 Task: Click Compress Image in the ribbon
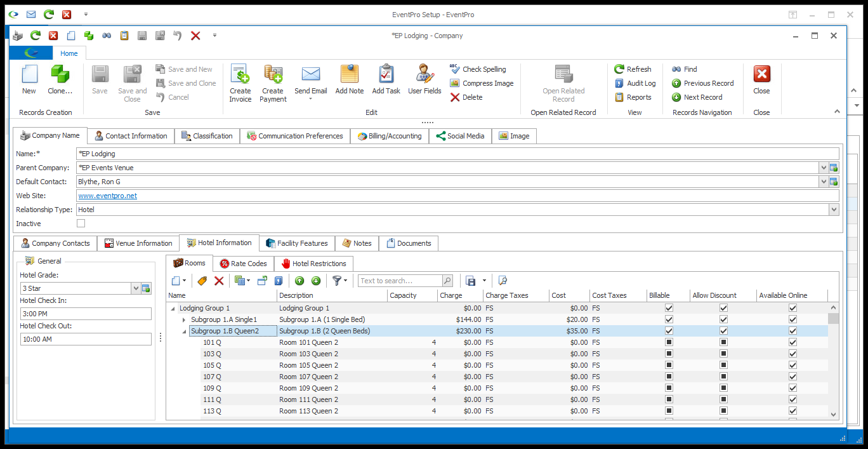point(482,83)
